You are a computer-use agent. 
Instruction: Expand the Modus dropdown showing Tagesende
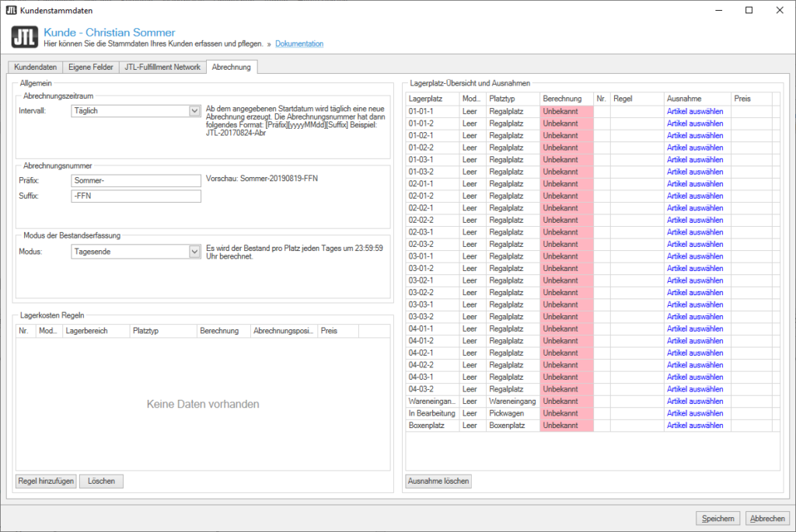tap(194, 252)
